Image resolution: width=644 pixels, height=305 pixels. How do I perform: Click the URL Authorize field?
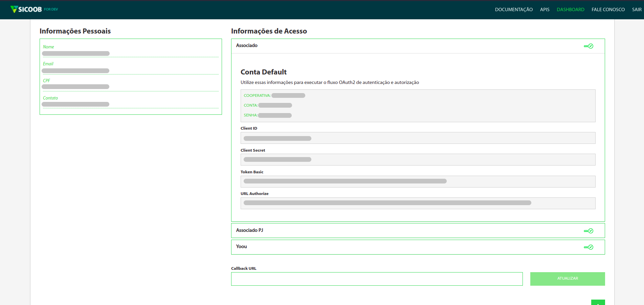[418, 203]
